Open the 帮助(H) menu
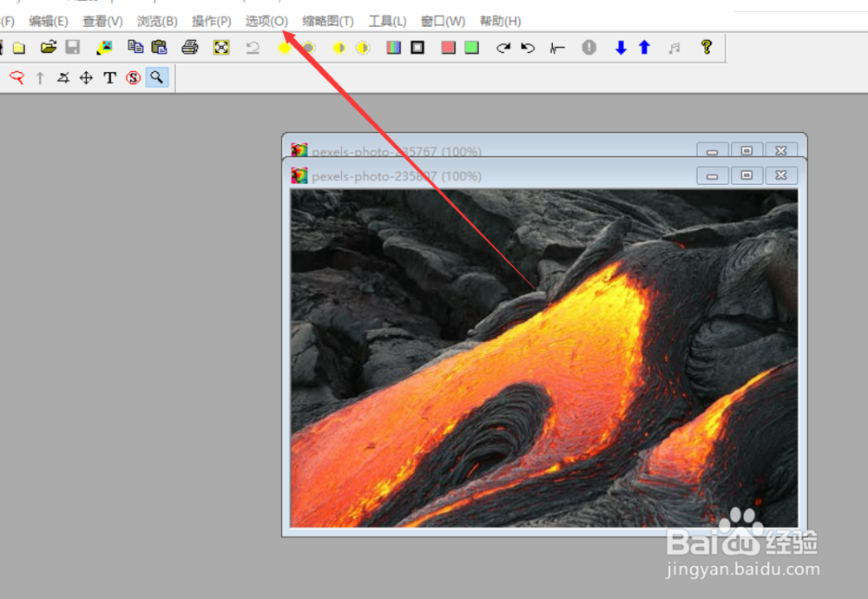 pyautogui.click(x=501, y=21)
